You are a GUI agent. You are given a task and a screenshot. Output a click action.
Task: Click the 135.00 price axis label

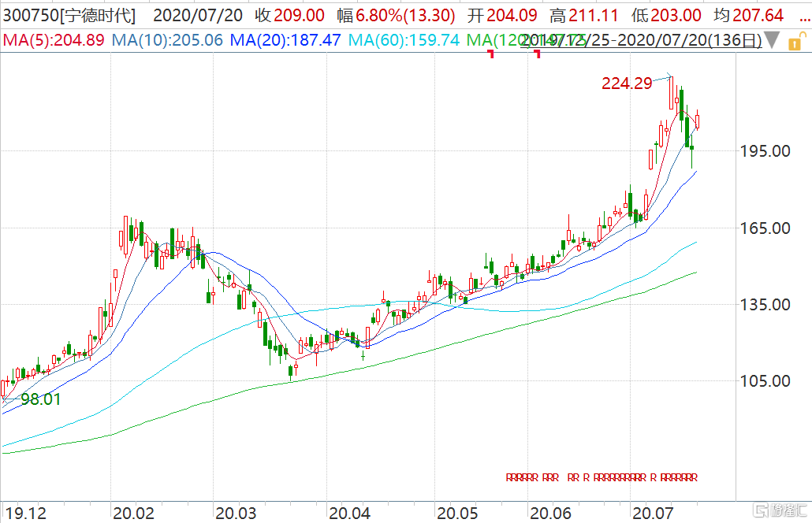765,305
